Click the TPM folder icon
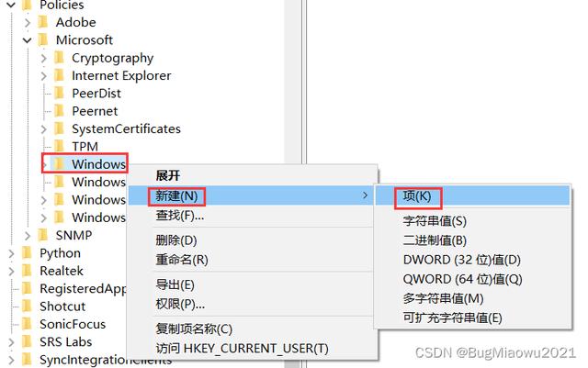The width and height of the screenshot is (588, 368). pos(59,147)
